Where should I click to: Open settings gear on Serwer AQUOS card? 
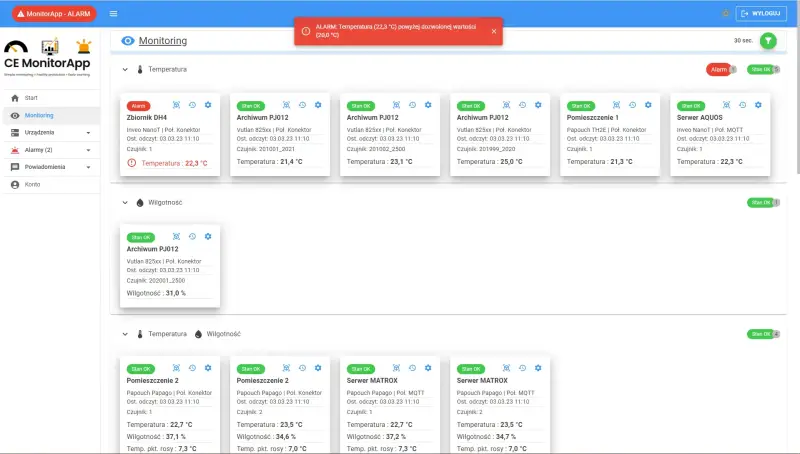pos(758,105)
